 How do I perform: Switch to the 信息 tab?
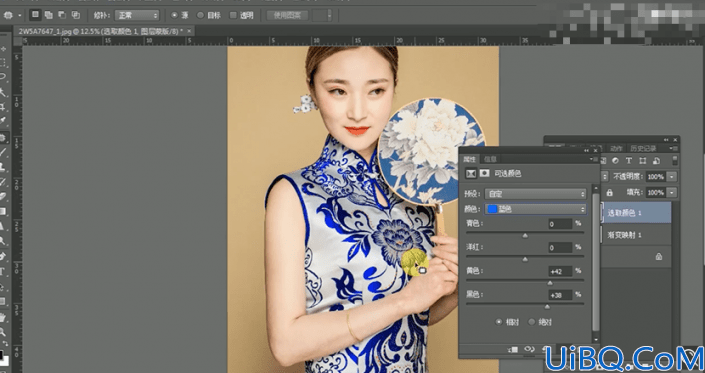click(x=490, y=159)
